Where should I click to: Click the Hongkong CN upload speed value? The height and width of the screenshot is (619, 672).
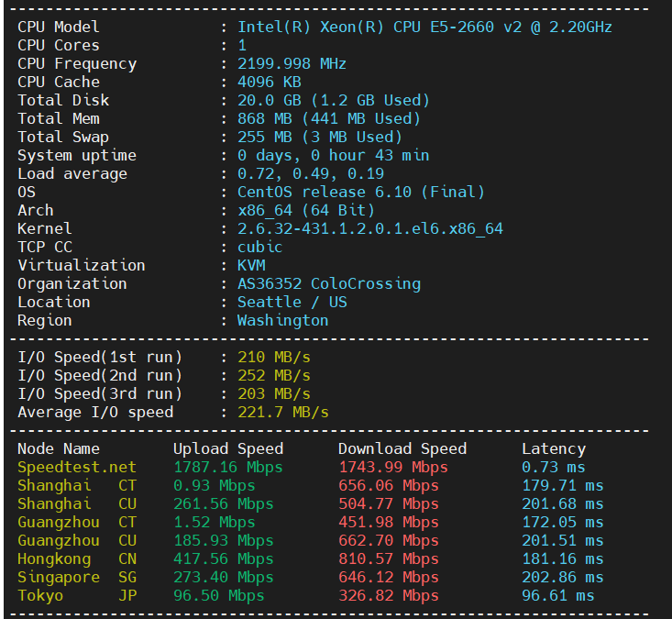(x=223, y=558)
